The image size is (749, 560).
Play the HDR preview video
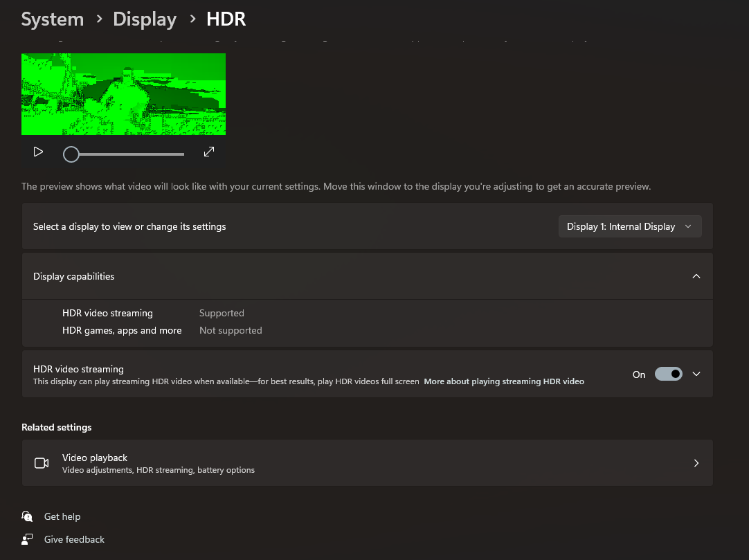tap(38, 152)
